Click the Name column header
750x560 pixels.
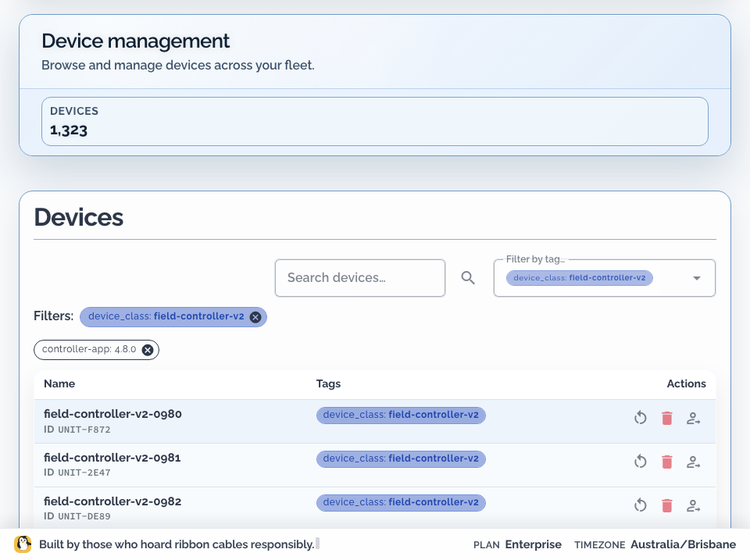(x=59, y=384)
